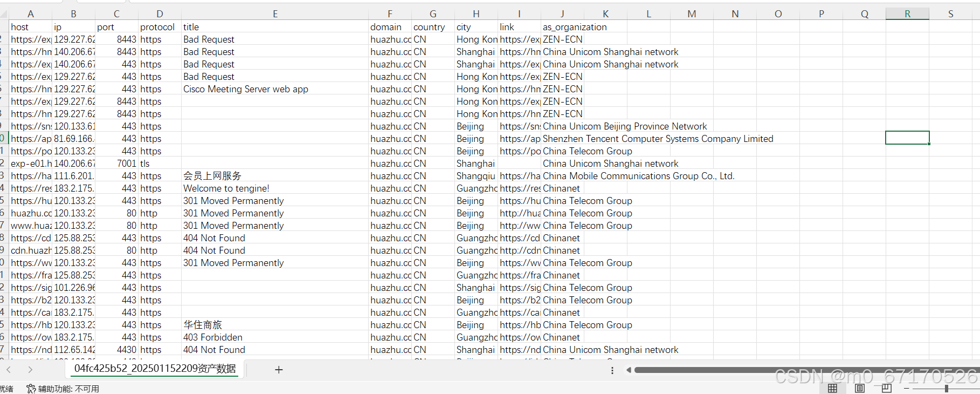Select the IP '111.6.201.' cell
Screen dimensions: 980x394
point(74,176)
